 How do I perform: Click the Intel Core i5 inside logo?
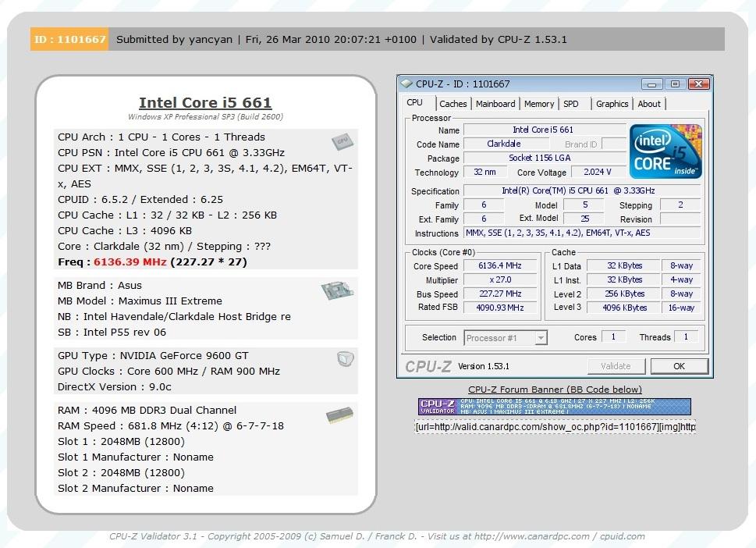coord(665,151)
